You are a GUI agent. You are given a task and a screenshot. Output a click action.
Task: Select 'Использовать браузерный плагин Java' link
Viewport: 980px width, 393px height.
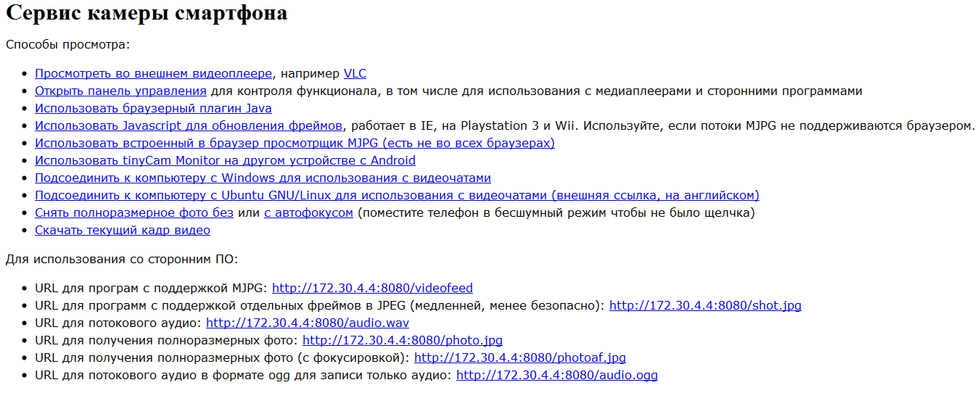[x=153, y=108]
